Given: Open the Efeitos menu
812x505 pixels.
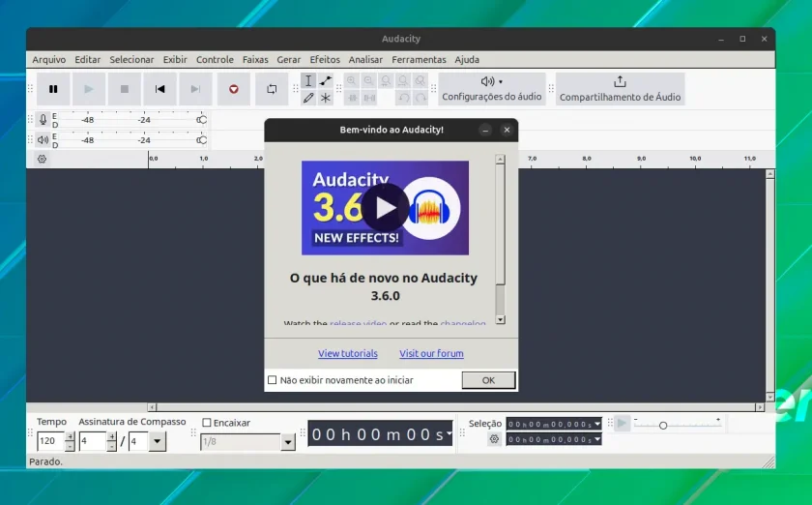Looking at the screenshot, I should 325,60.
